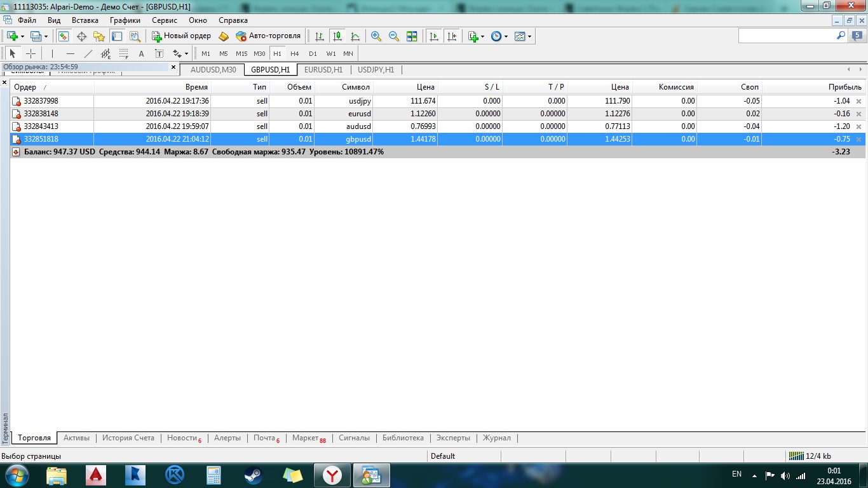Select the Equidistant Channel tool
The image size is (868, 488).
(x=105, y=53)
